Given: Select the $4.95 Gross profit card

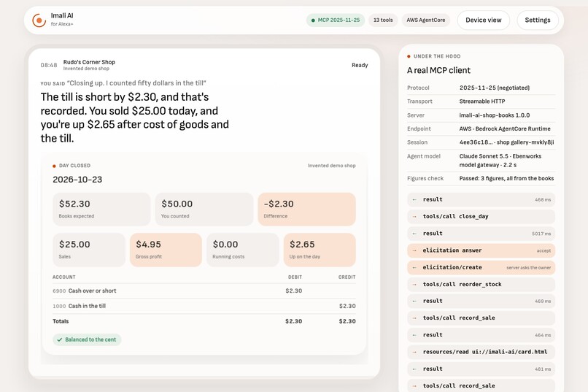Looking at the screenshot, I should click(x=166, y=250).
